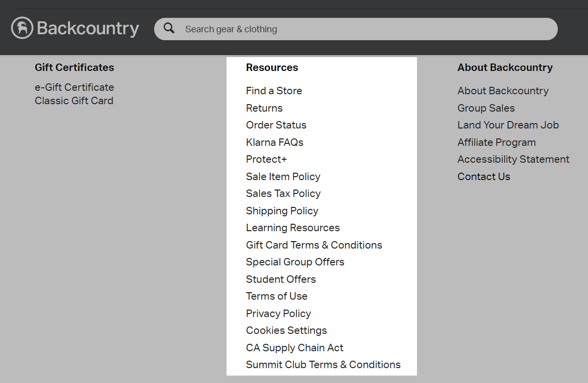The width and height of the screenshot is (588, 383).
Task: Click the Gift Certificates heading
Action: point(74,67)
